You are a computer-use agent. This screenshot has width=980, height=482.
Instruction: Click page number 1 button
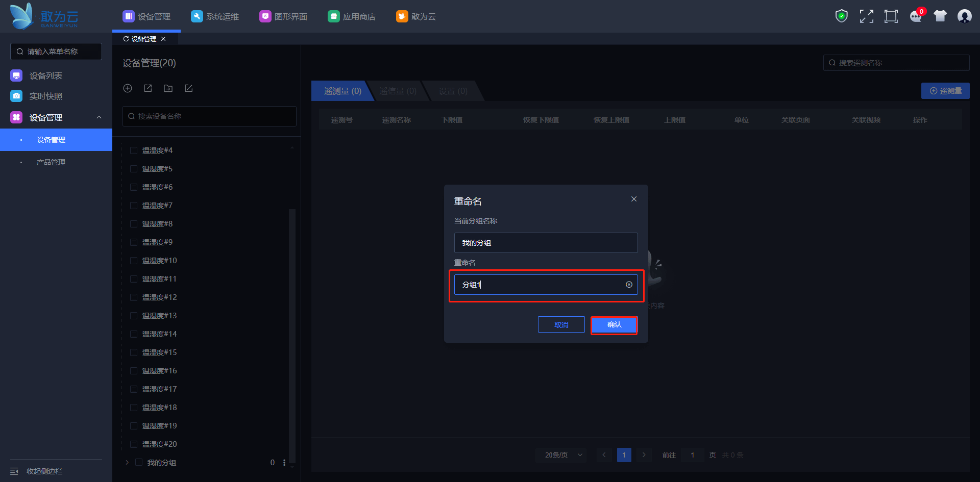click(624, 455)
